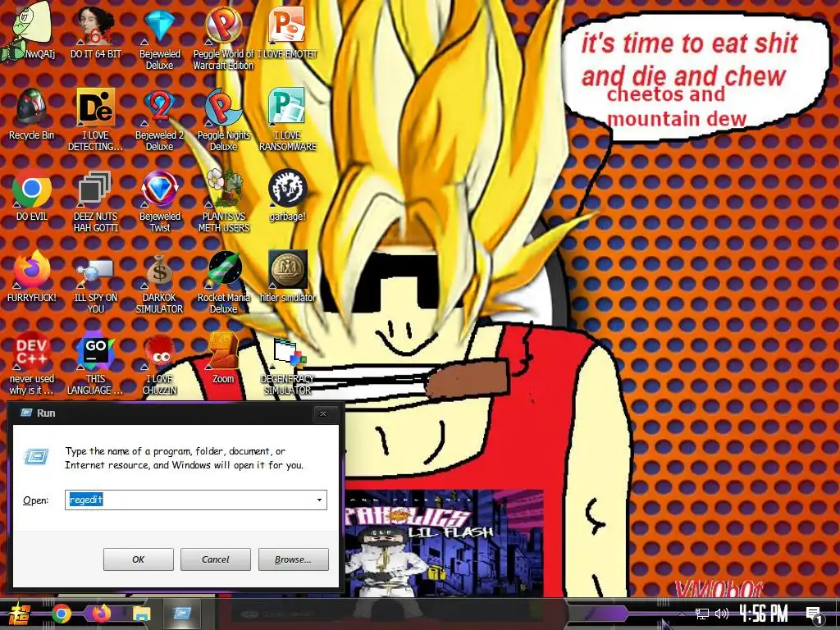Expand the Open combo box dropdown arrow
Screen dimensions: 840x630
319,500
